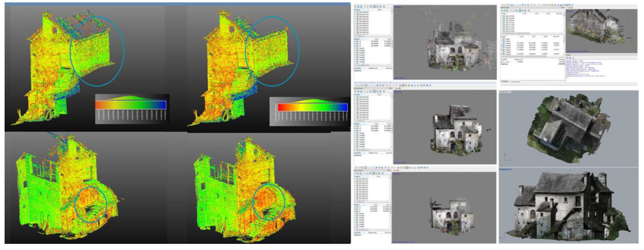This screenshot has height=250, width=644.
Task: Toggle the checkbox of the marker row with the red error value
Action: pos(502,50)
